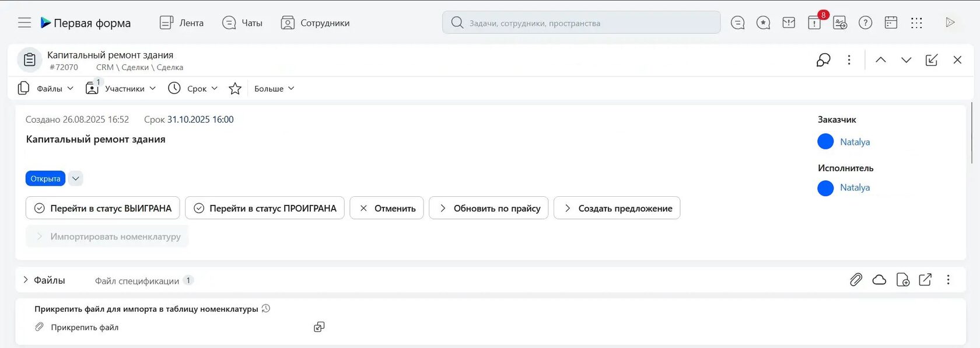
Task: Open the apps grid icon
Action: pos(917,23)
